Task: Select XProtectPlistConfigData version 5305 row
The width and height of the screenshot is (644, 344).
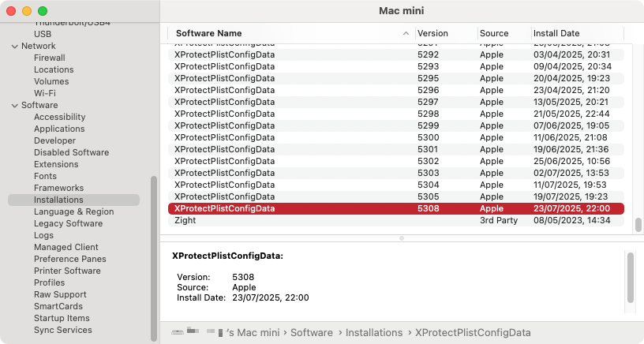Action: click(396, 196)
